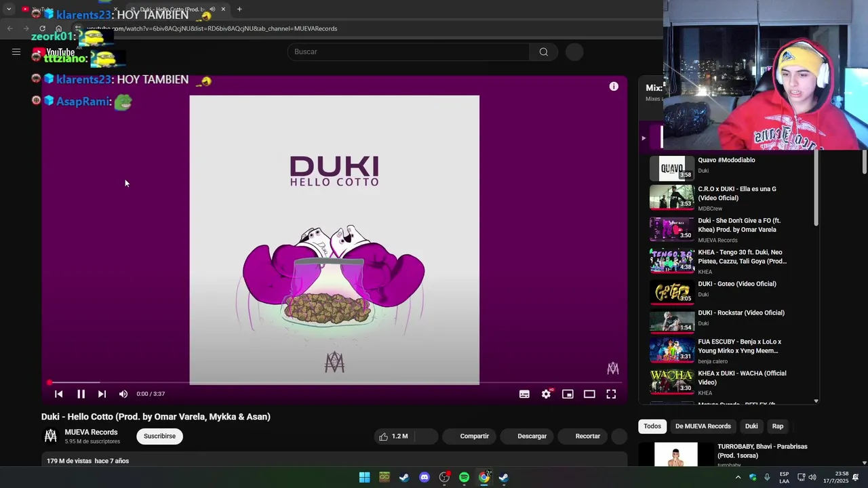
Task: Expand the system tray hidden icons
Action: click(738, 477)
